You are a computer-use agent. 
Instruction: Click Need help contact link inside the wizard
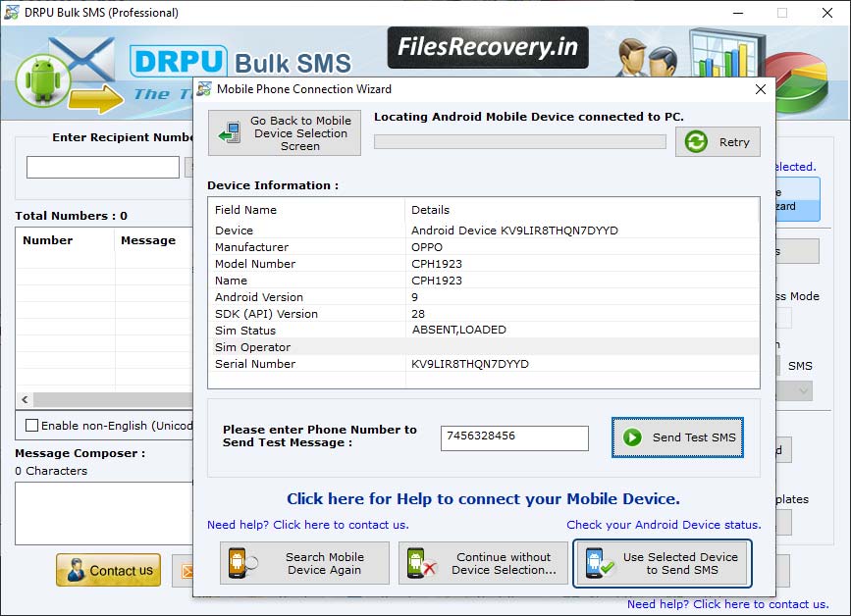[x=308, y=525]
